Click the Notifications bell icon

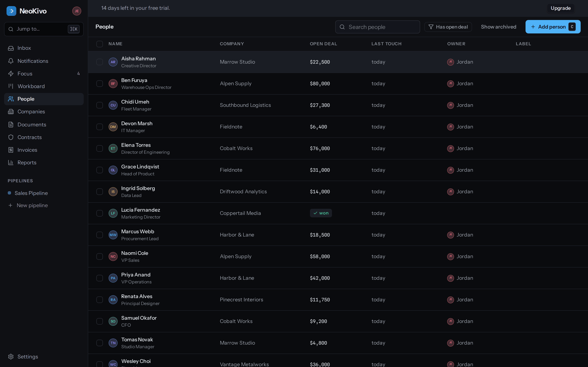tap(11, 61)
